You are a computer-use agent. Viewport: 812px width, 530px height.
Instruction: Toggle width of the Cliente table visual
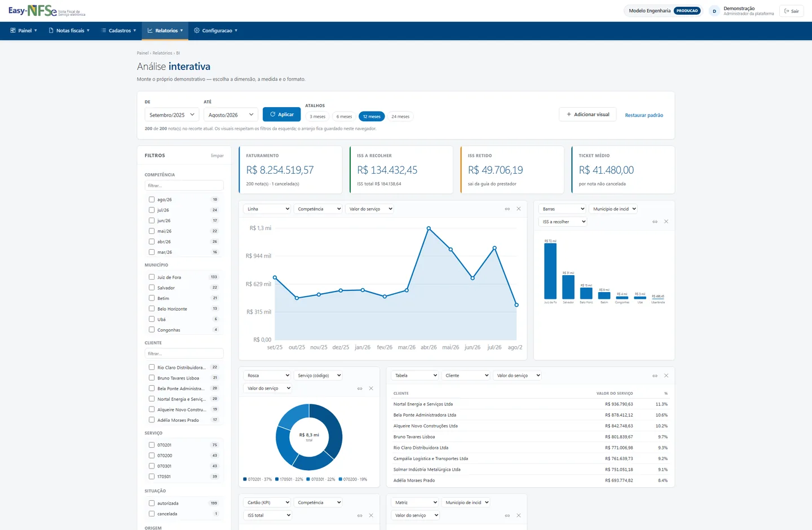(x=655, y=376)
